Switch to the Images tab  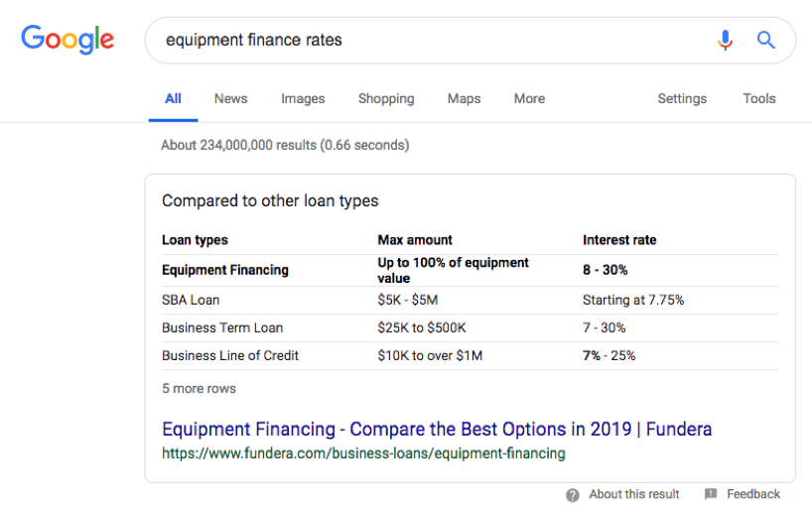[303, 98]
